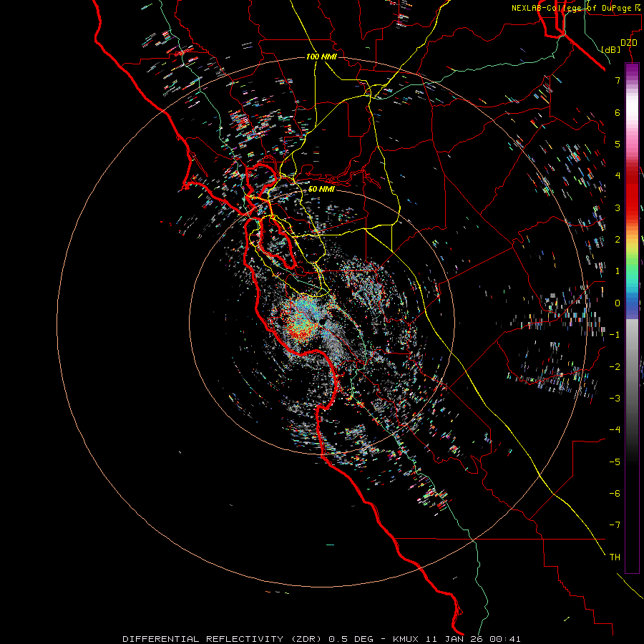Click the "-7" value on the ZDR scale

click(615, 525)
